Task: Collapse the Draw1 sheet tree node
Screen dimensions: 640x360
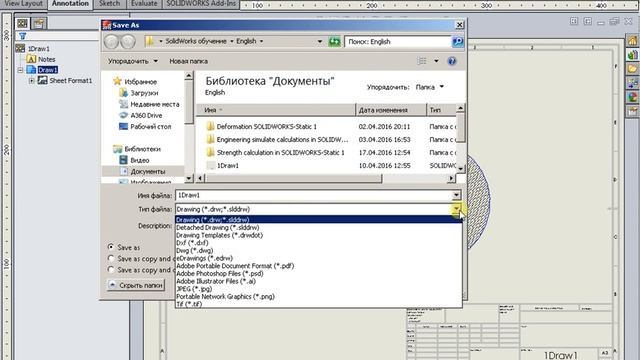Action: [20, 70]
